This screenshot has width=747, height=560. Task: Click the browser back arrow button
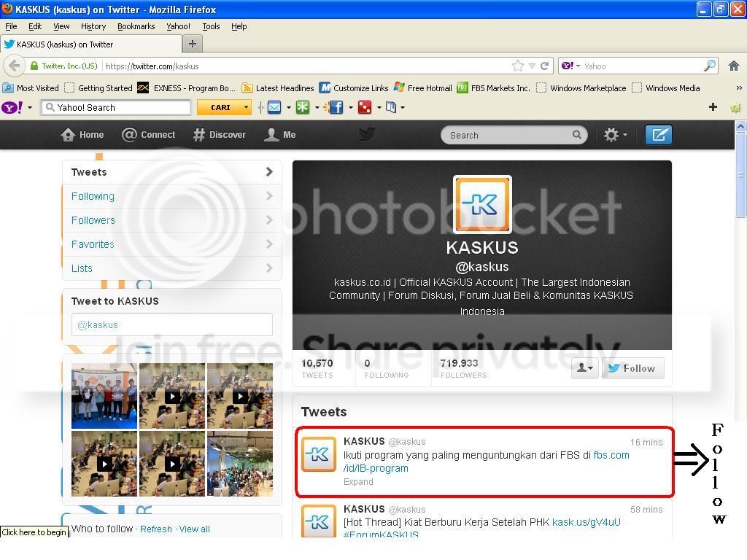tap(15, 66)
